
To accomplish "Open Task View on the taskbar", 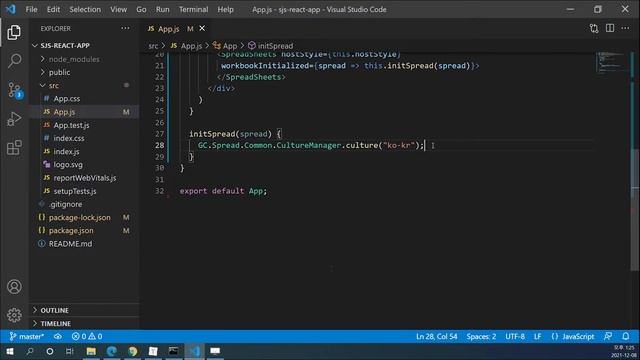I will pyautogui.click(x=70, y=351).
